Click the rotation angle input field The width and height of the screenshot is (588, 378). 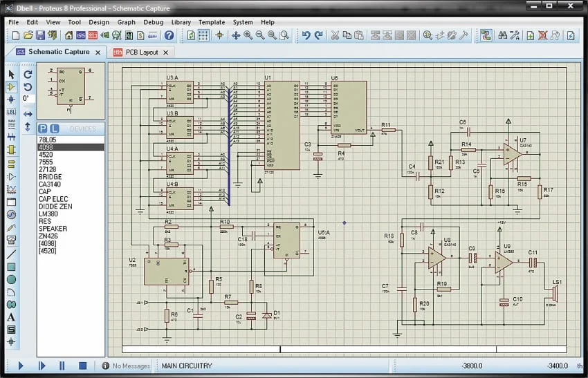(28, 99)
